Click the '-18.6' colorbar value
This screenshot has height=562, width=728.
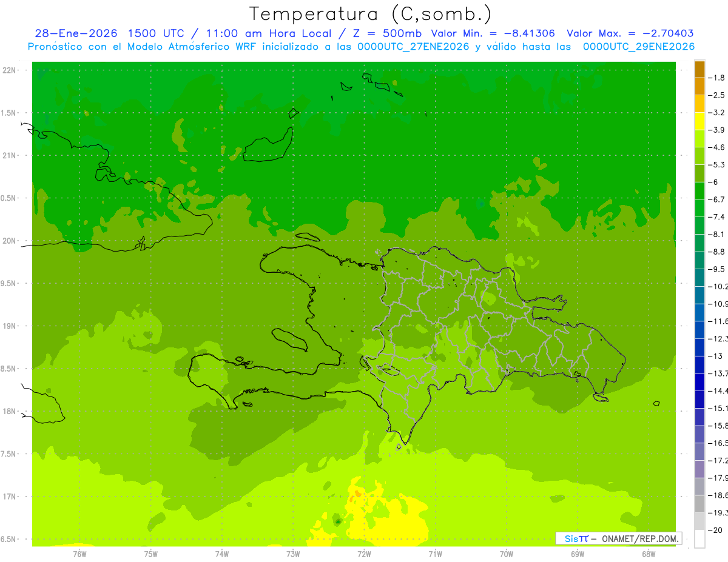coord(718,495)
